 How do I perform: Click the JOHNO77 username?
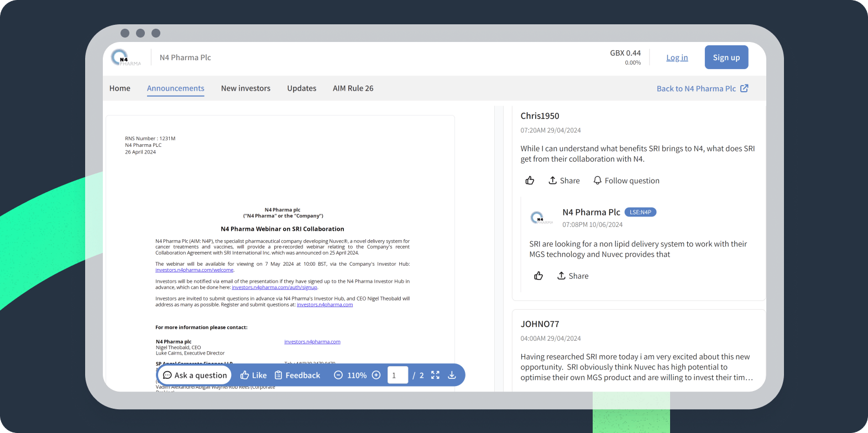[x=540, y=324]
